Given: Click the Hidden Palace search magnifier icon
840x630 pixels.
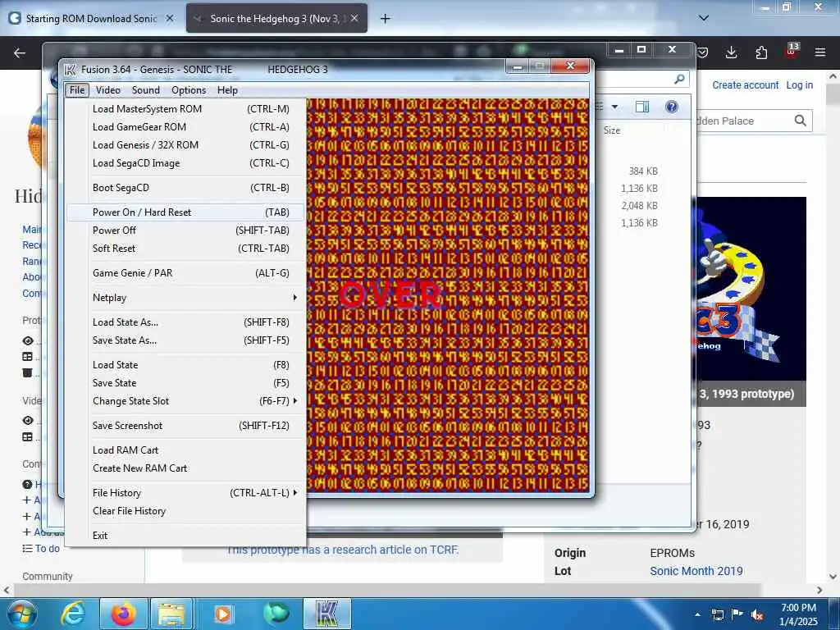Looking at the screenshot, I should pyautogui.click(x=801, y=121).
